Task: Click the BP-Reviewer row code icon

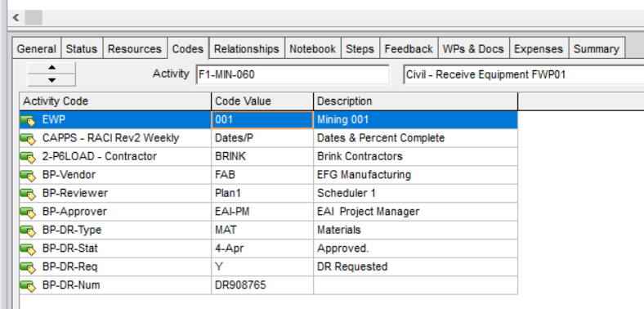Action: [x=28, y=194]
